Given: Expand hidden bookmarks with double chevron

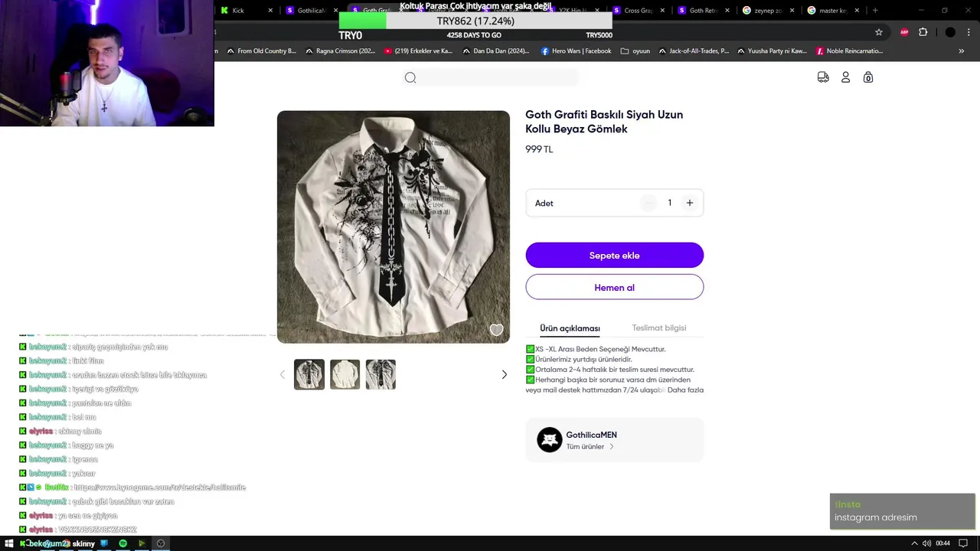Looking at the screenshot, I should tap(961, 51).
